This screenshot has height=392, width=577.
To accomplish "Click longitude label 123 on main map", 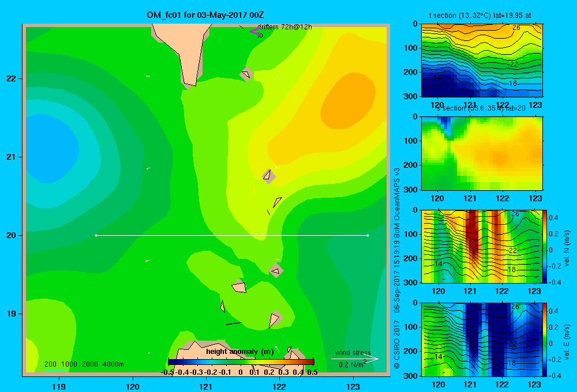I will (353, 386).
